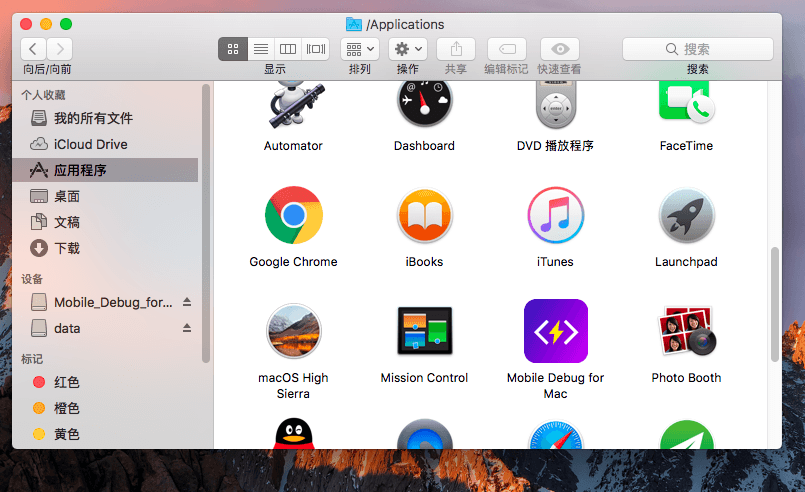Switch to list view
The width and height of the screenshot is (805, 492).
point(261,49)
